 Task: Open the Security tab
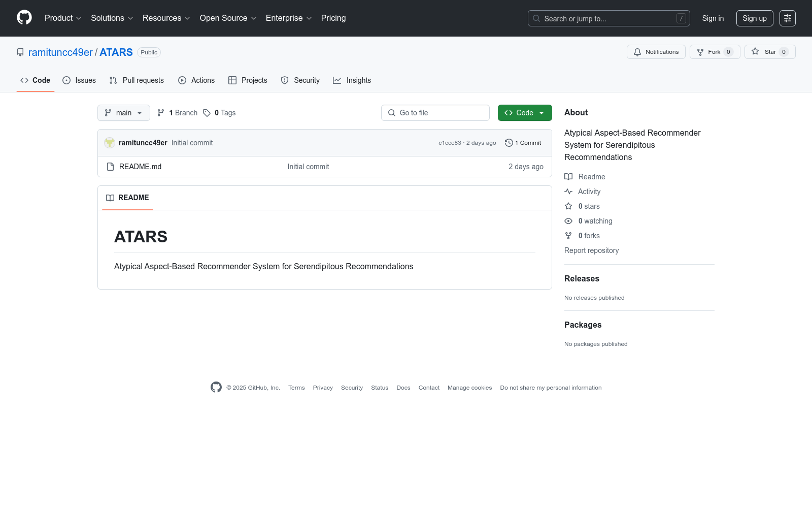pyautogui.click(x=300, y=80)
